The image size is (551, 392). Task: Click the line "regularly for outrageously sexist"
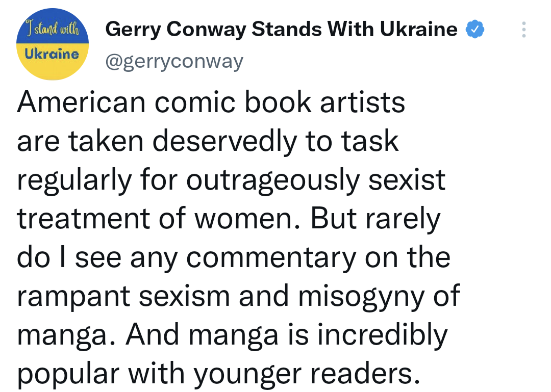click(x=231, y=179)
